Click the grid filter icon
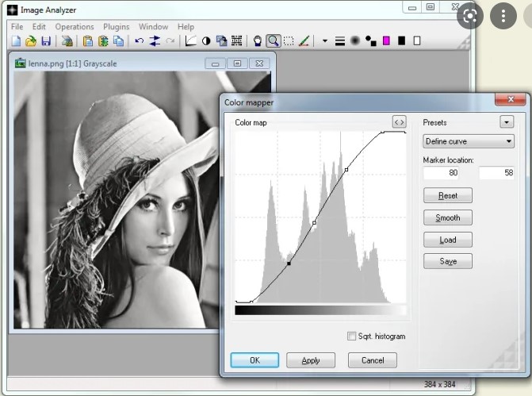Screen dimensions: 532x396 click(237, 41)
